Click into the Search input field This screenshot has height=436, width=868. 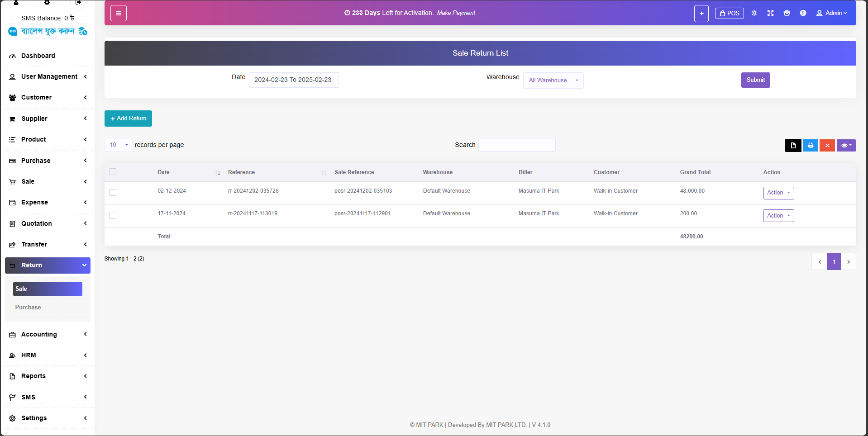tap(517, 145)
